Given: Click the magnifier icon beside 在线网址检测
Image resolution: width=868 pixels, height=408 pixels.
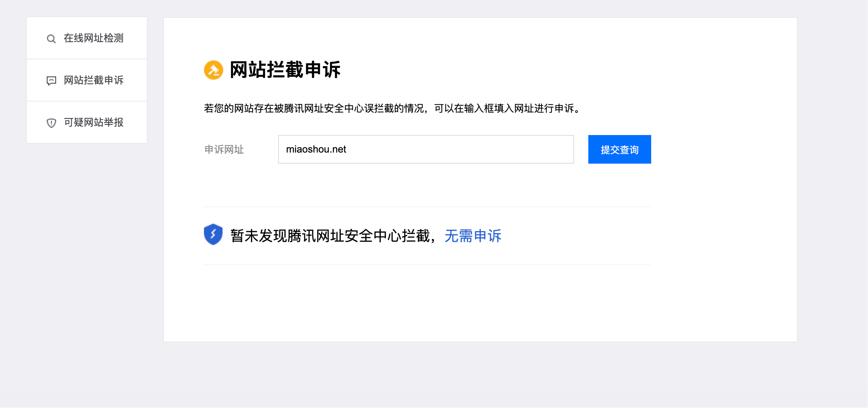Looking at the screenshot, I should tap(51, 39).
